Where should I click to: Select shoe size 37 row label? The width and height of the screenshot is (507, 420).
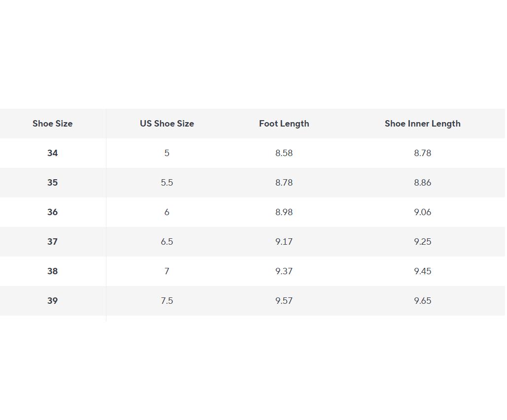(52, 242)
